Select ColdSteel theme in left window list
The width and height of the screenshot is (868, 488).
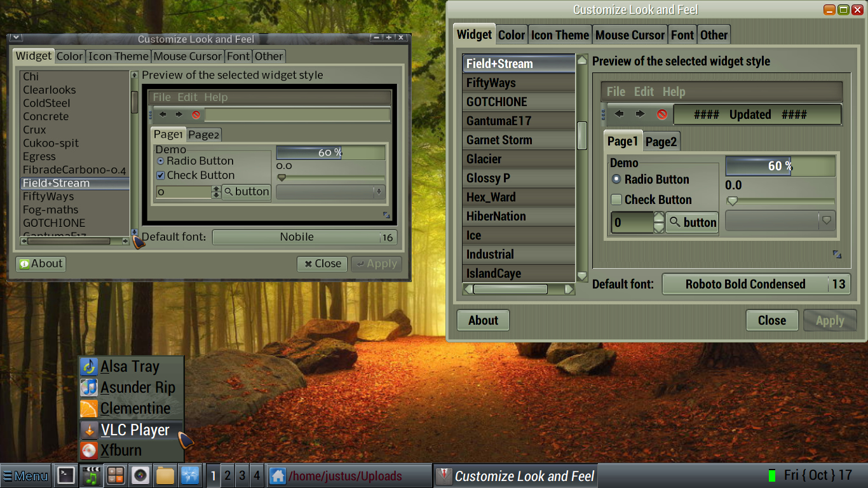point(75,103)
